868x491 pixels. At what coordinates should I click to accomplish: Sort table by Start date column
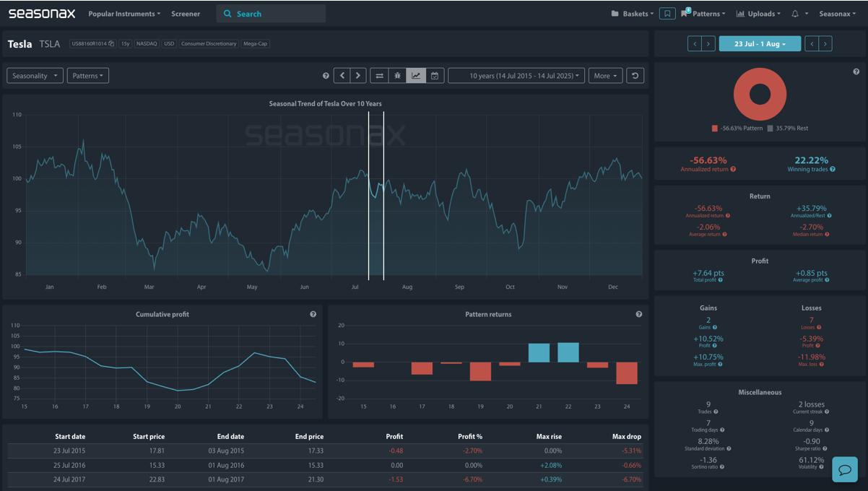point(70,436)
